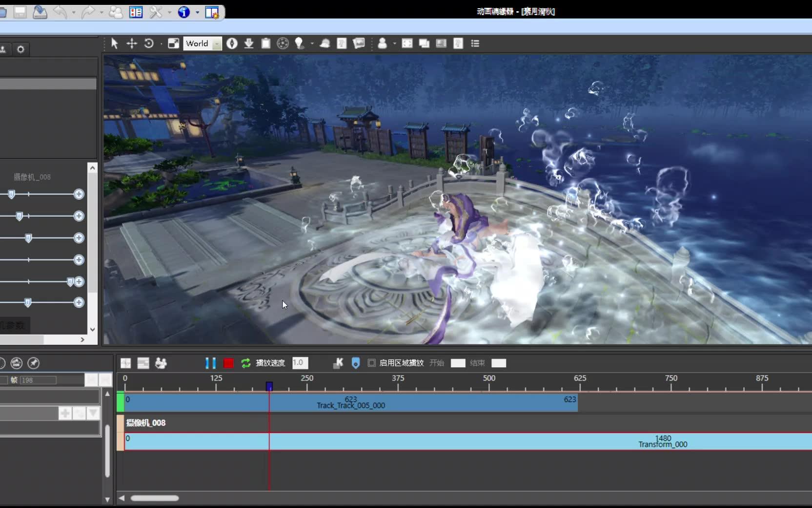Viewport: 812px width, 508px height.
Task: Toggle the green track enable box
Action: [121, 402]
